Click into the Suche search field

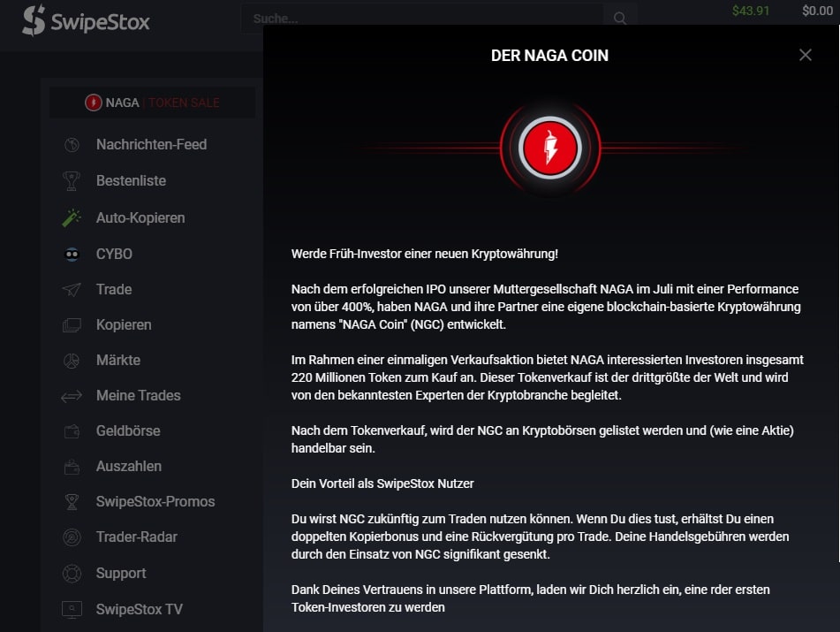coord(423,19)
